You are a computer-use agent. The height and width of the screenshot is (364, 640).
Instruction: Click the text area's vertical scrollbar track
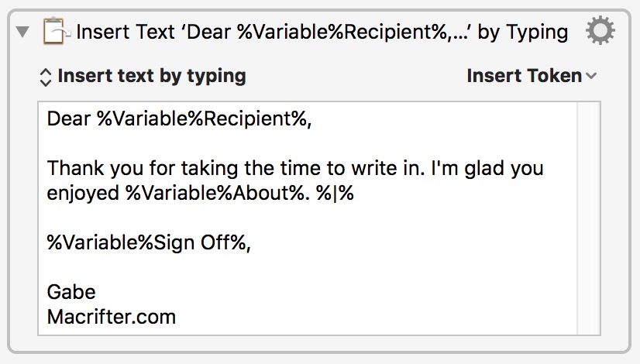tap(588, 218)
